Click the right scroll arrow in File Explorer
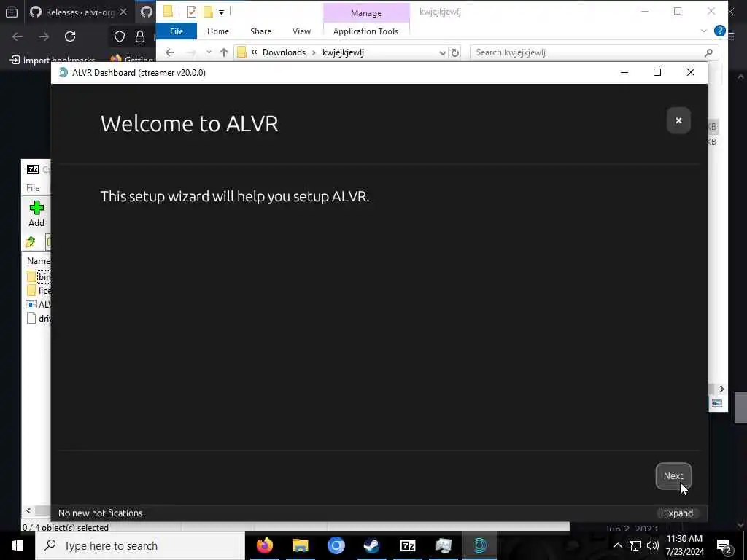This screenshot has height=560, width=747. click(x=721, y=389)
